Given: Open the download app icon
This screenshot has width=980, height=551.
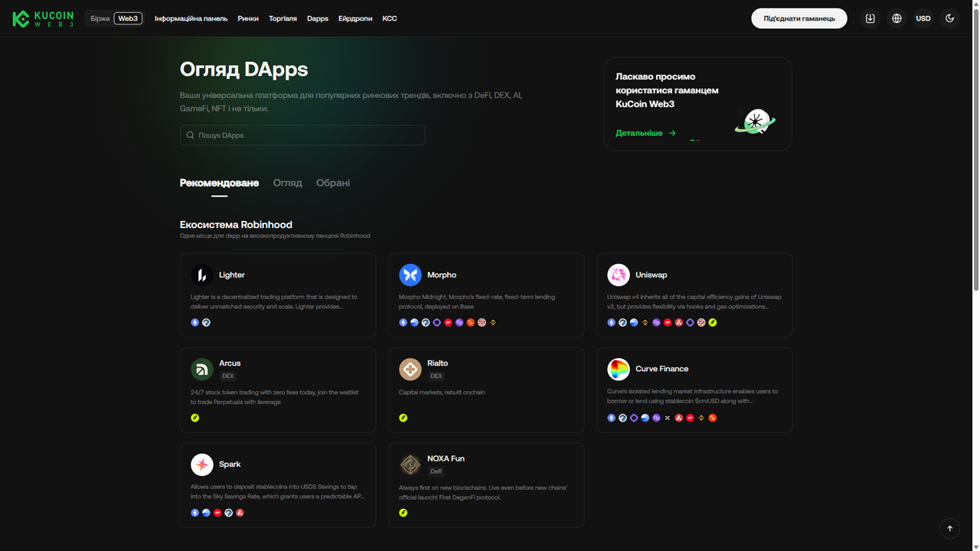Looking at the screenshot, I should [871, 18].
